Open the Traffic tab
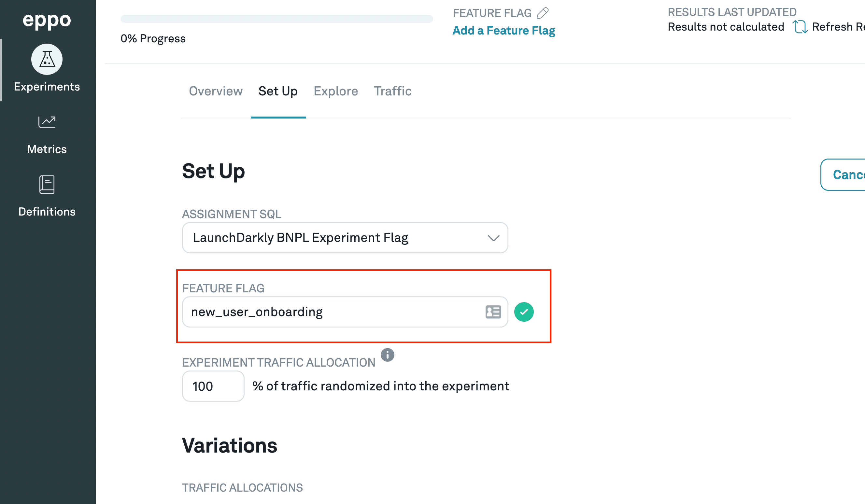Screen dimensions: 865x504 (392, 91)
